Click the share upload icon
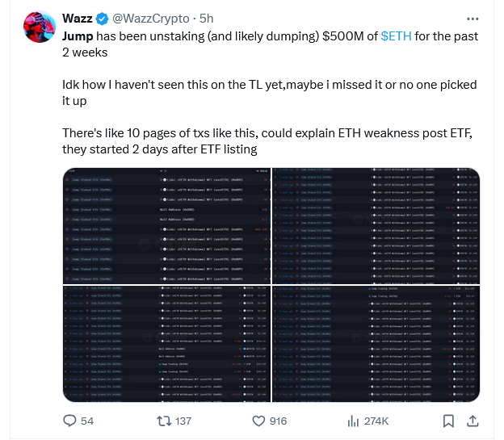The height and width of the screenshot is (440, 504). coord(472,421)
